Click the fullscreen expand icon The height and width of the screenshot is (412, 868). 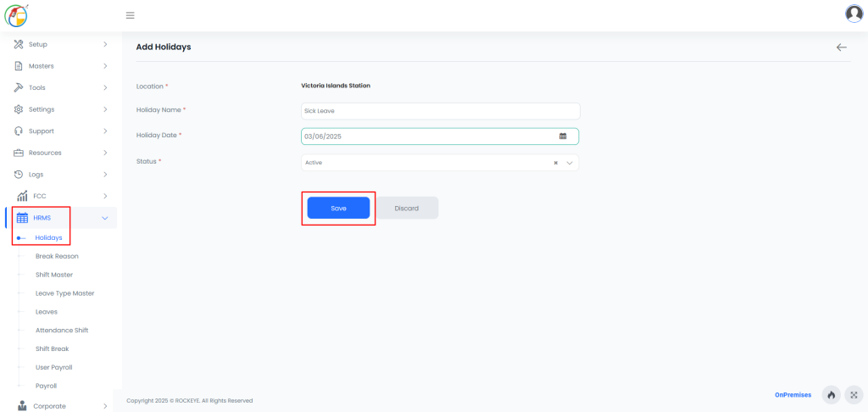pos(854,395)
